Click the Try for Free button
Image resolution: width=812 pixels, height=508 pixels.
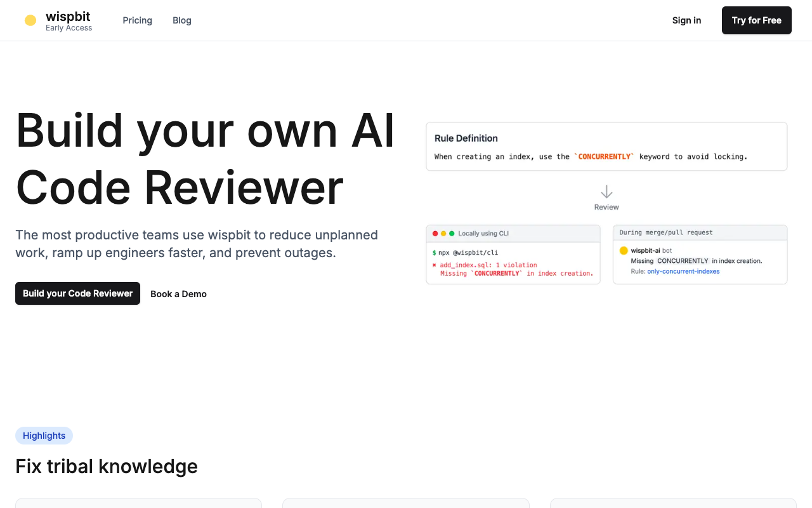[756, 20]
